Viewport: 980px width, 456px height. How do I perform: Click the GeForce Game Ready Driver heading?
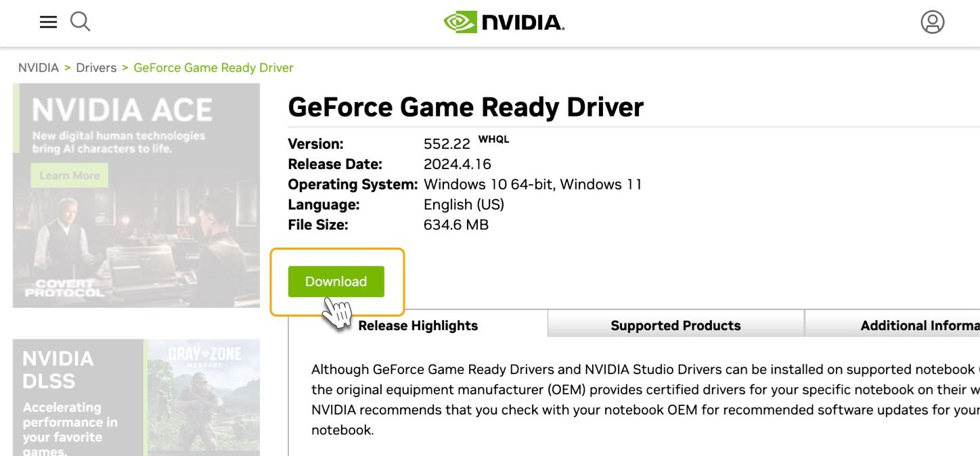pyautogui.click(x=466, y=108)
